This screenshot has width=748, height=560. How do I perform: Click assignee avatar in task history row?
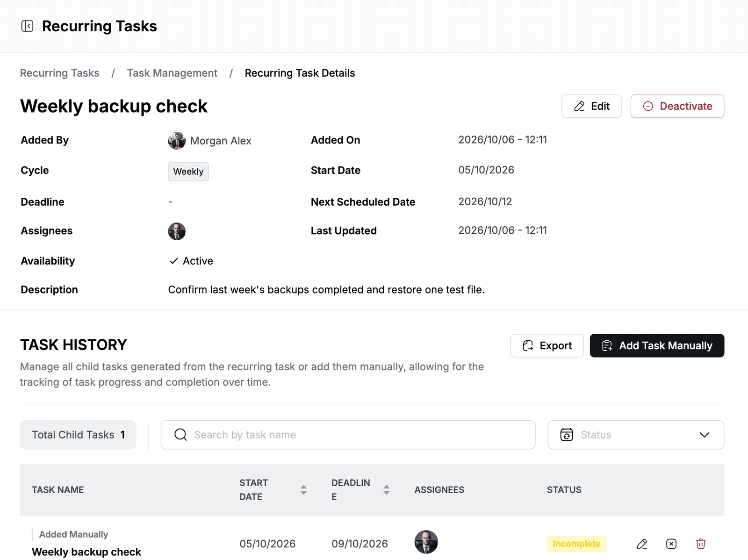[x=426, y=542]
